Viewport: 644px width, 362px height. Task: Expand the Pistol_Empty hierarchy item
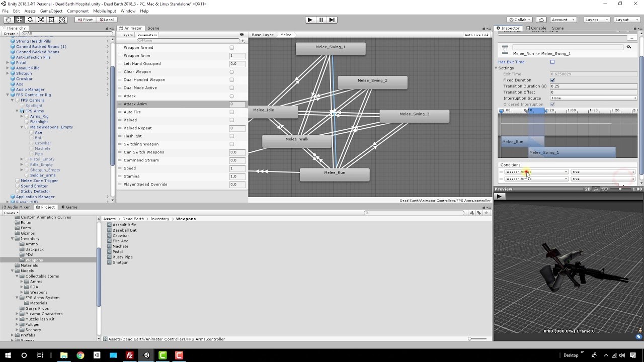pos(22,159)
